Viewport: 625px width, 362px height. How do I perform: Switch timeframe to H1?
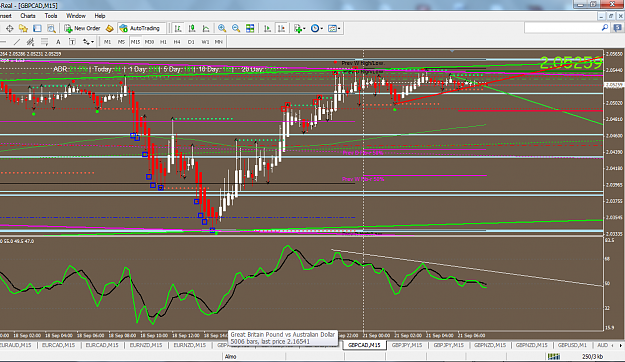tap(163, 42)
